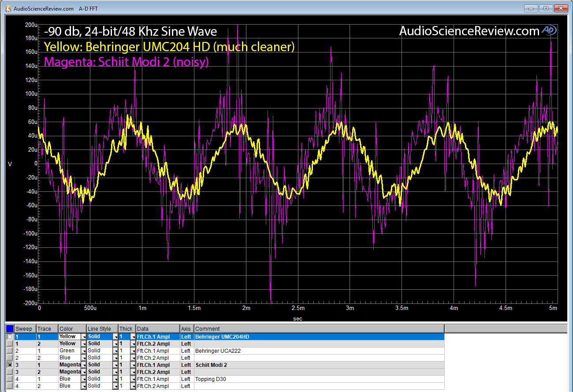
Task: Uncheck Sweep 1 Trace 1 visibility checkbox
Action: pyautogui.click(x=10, y=336)
